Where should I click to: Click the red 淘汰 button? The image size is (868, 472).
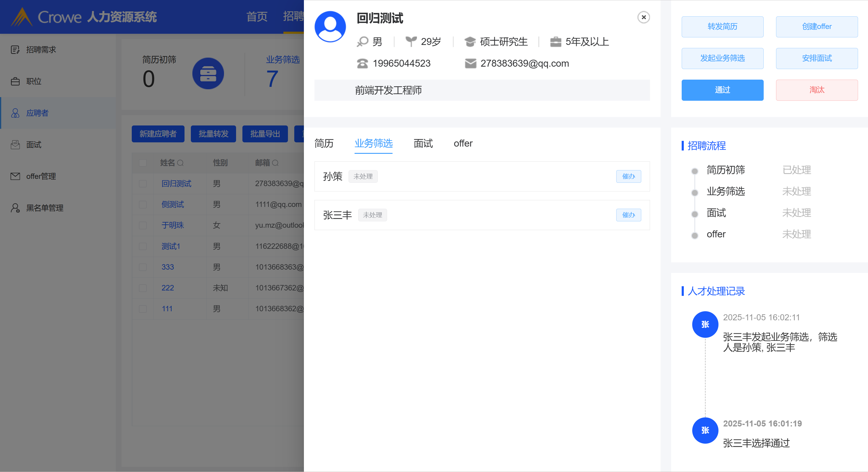816,90
